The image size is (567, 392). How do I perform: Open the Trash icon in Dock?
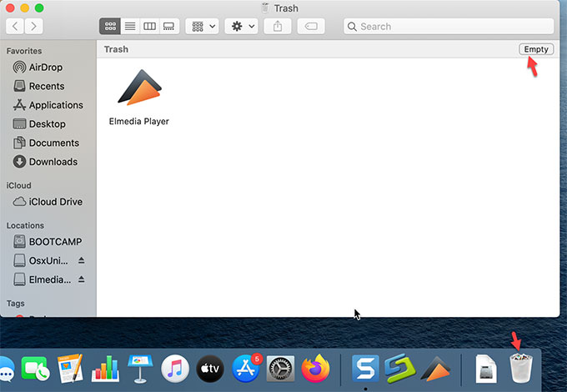(x=520, y=368)
